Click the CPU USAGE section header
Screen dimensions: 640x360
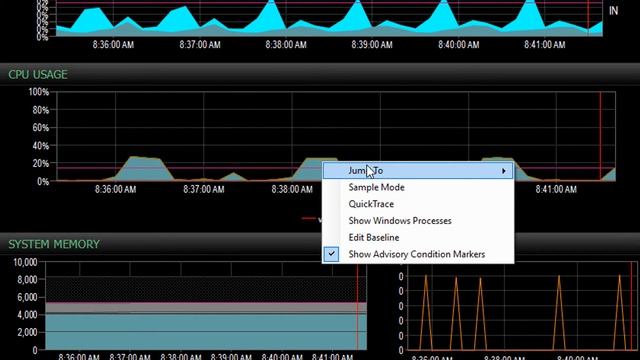(38, 75)
